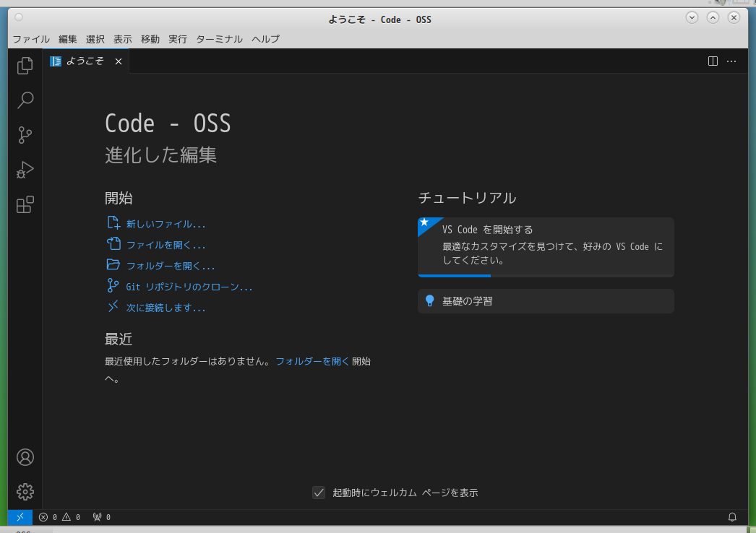Click the star badge on VS Code を開始する card
Screen dimensions: 756x533
(425, 222)
